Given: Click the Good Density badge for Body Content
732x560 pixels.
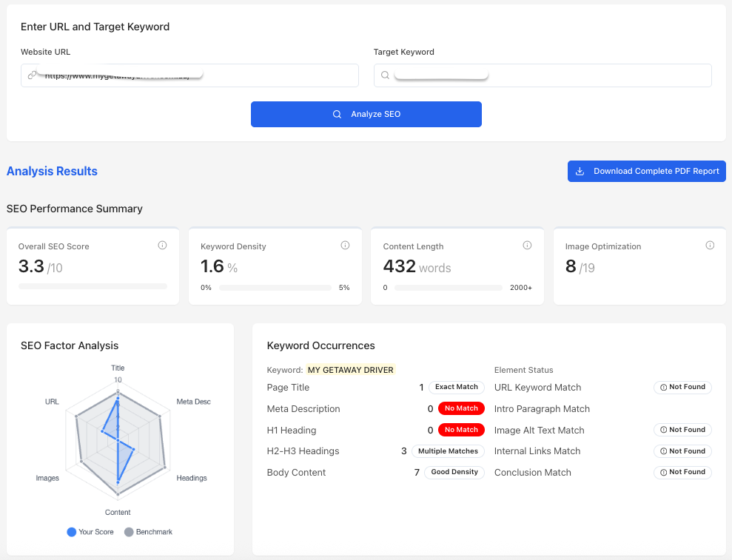Looking at the screenshot, I should 454,472.
